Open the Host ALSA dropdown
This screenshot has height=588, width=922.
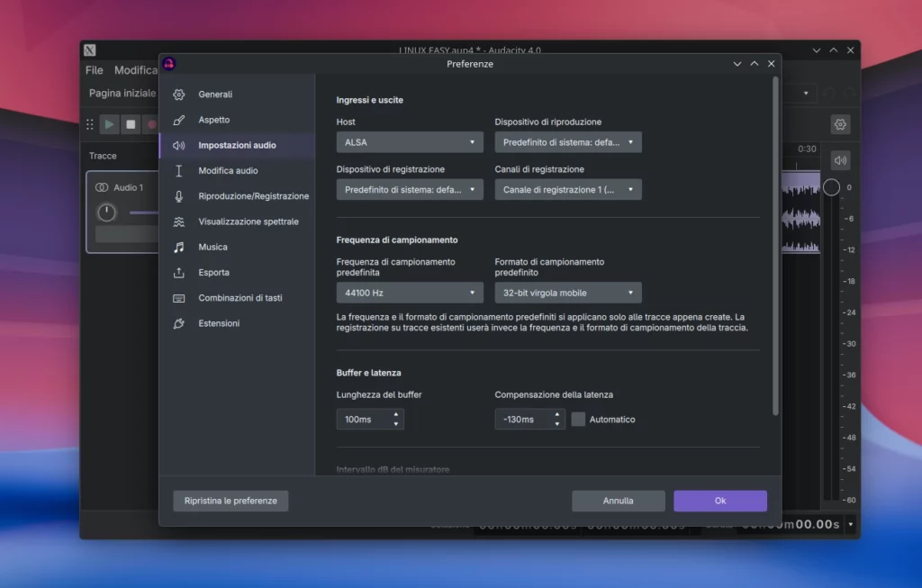click(x=410, y=142)
